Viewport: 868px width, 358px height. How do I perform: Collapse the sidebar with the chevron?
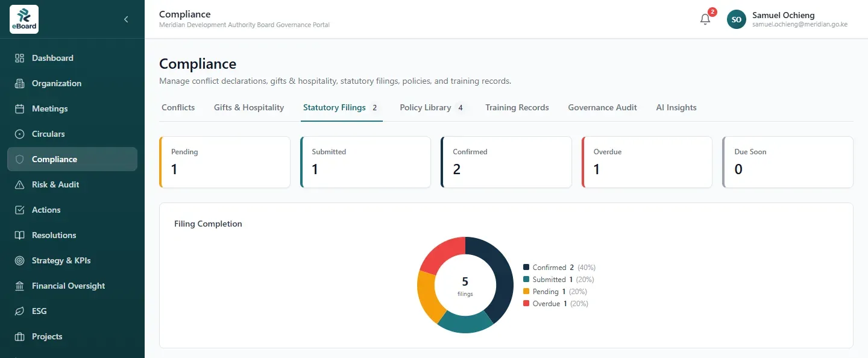126,19
